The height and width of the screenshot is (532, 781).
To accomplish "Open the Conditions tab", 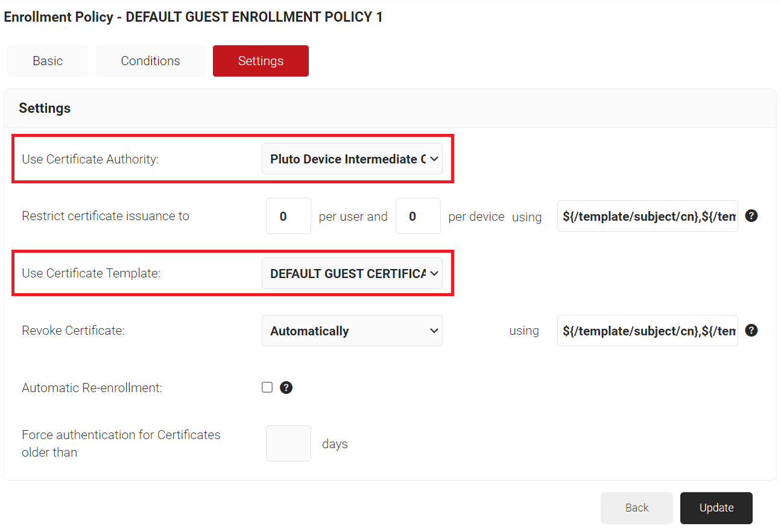I will point(150,61).
